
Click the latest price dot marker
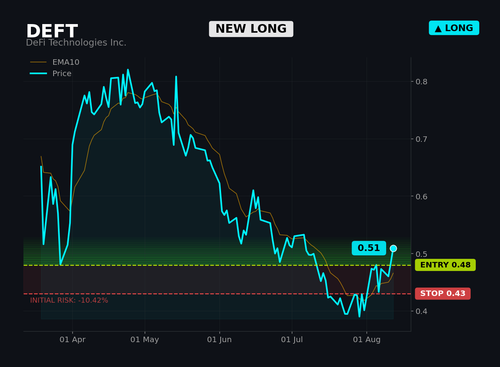click(393, 248)
